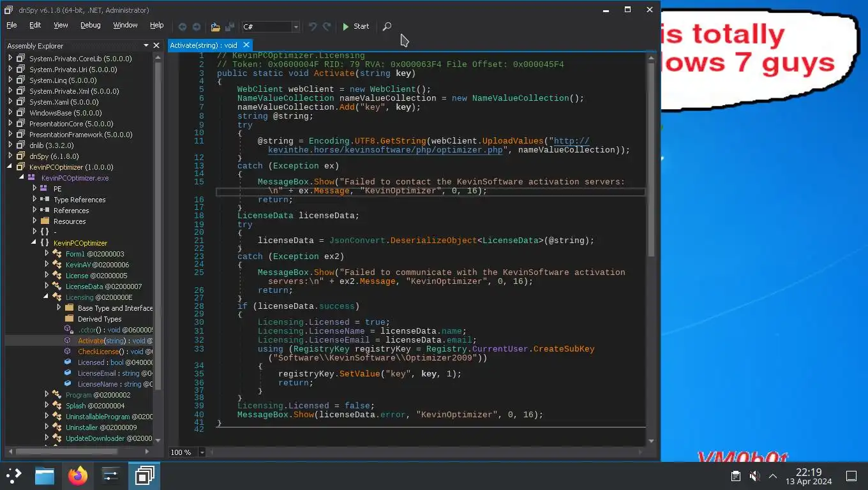Open the file manager taskbar icon

click(x=45, y=475)
